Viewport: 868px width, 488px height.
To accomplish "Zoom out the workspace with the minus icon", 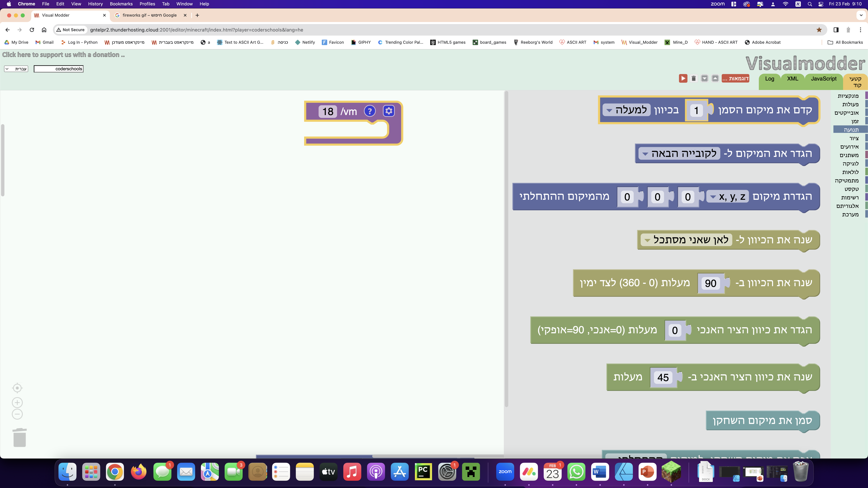I will click(17, 414).
